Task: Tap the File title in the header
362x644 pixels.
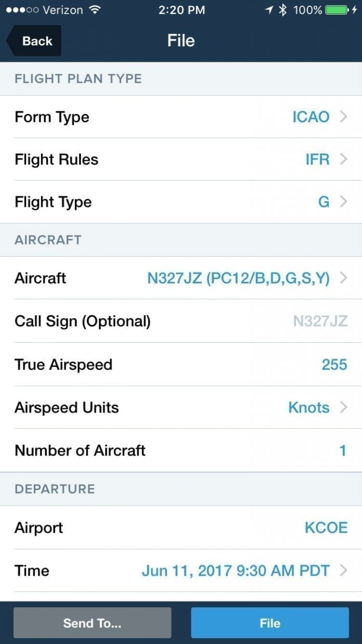Action: 181,40
